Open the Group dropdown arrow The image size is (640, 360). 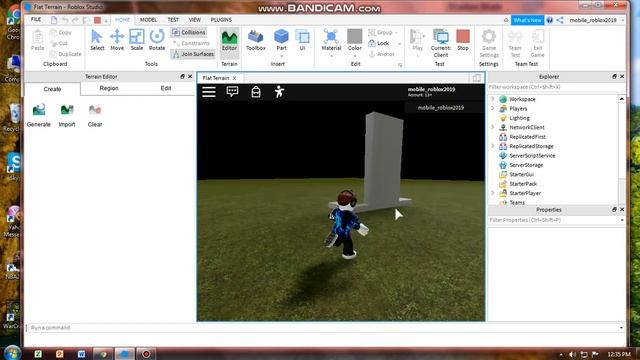(396, 33)
